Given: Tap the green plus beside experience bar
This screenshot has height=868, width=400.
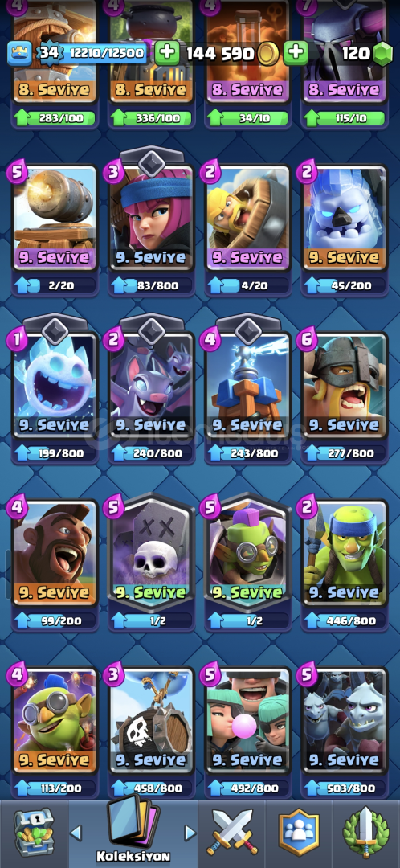Looking at the screenshot, I should pos(166,53).
